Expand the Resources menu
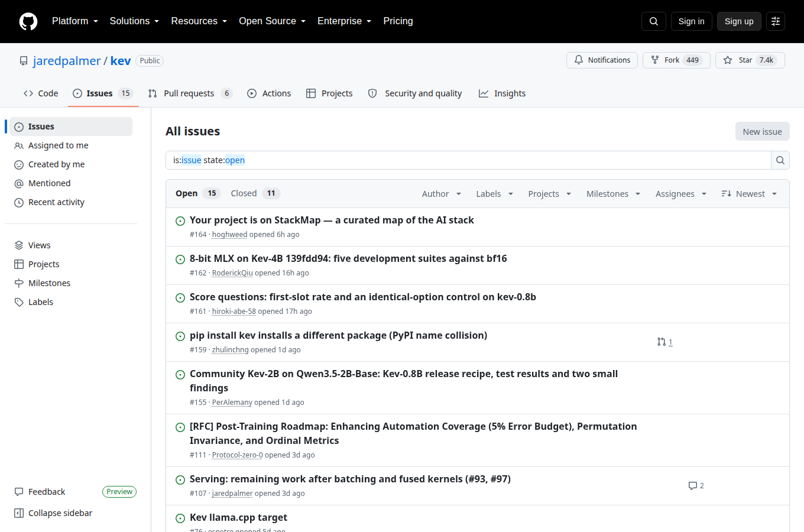Screen dimensions: 804x532 coord(199,21)
